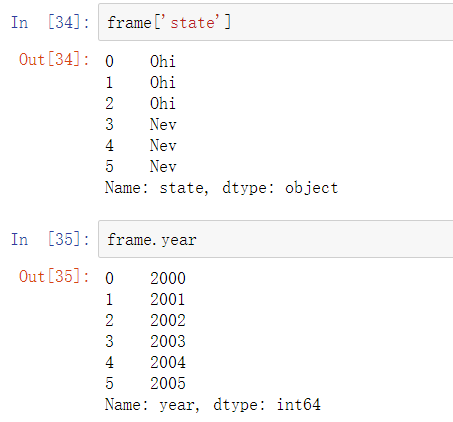Click the 'state' string in cell 34
Screen dimensions: 453x422
(x=193, y=23)
